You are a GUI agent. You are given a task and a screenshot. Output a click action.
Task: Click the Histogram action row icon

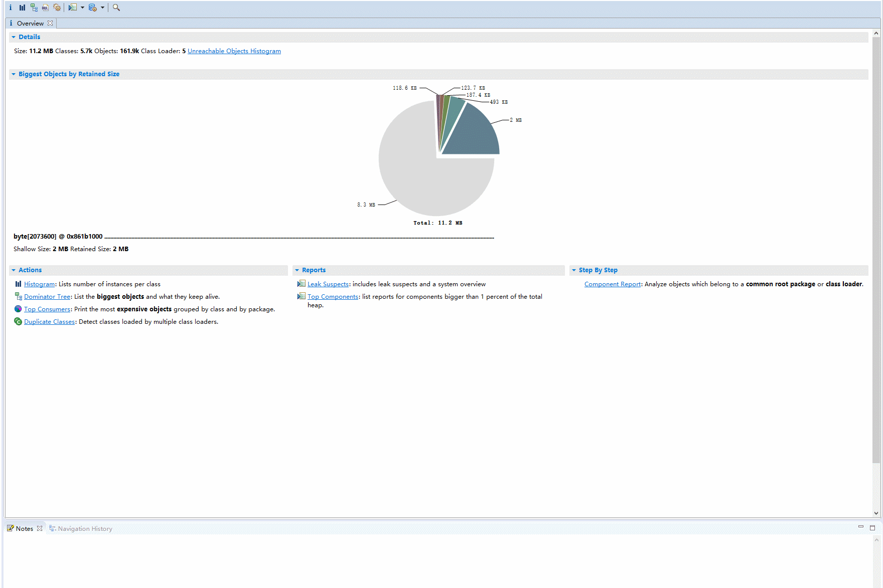(18, 284)
